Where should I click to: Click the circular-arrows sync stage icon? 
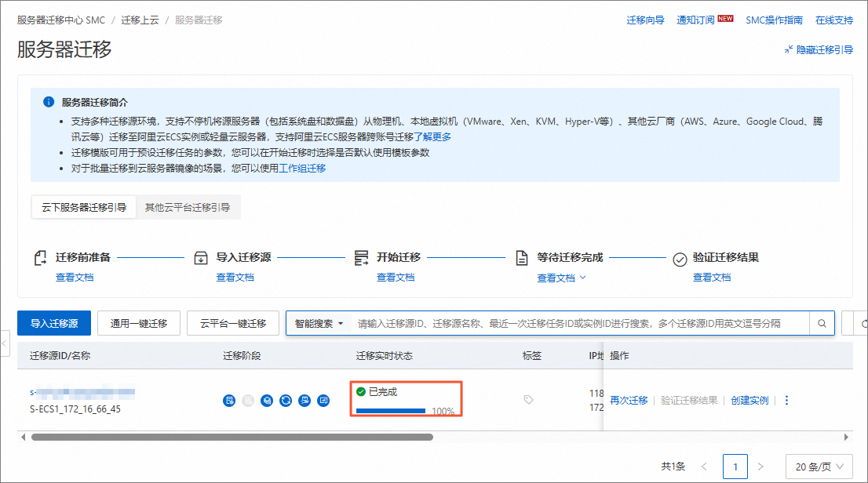tap(286, 400)
